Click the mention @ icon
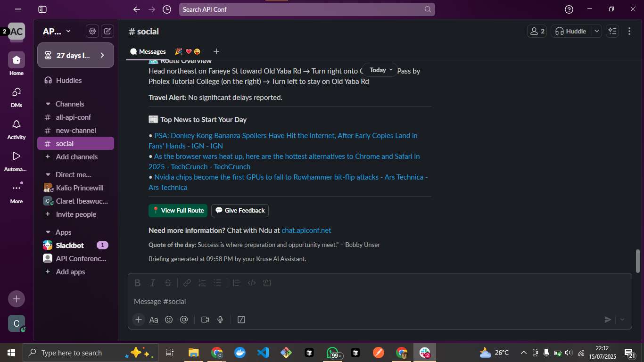644x362 pixels. (x=184, y=320)
